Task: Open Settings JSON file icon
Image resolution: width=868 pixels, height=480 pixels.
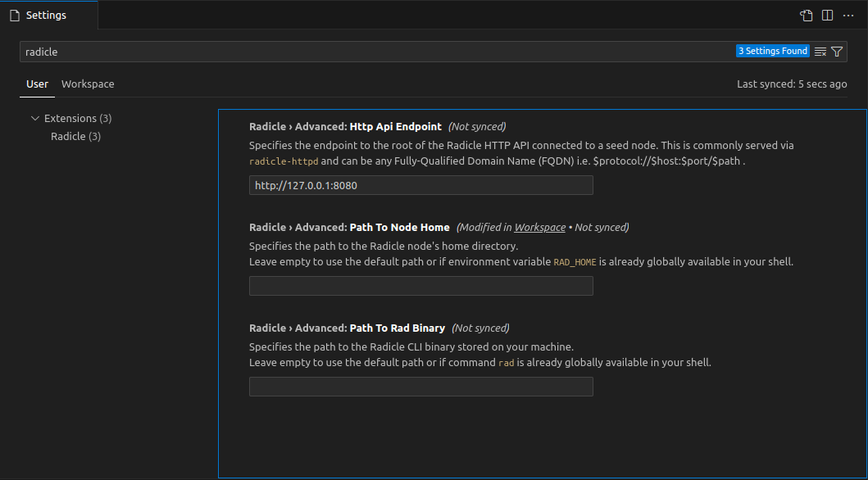Action: (807, 16)
